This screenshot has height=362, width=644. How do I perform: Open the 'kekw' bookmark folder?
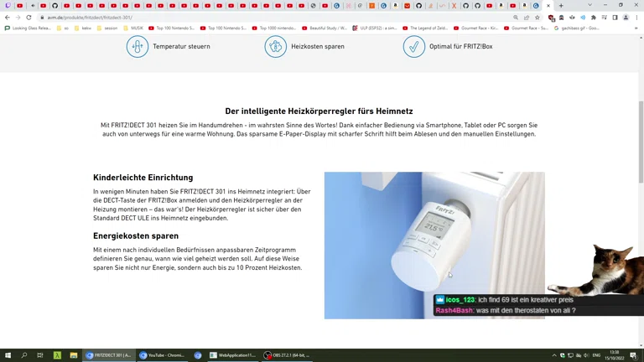pyautogui.click(x=83, y=28)
